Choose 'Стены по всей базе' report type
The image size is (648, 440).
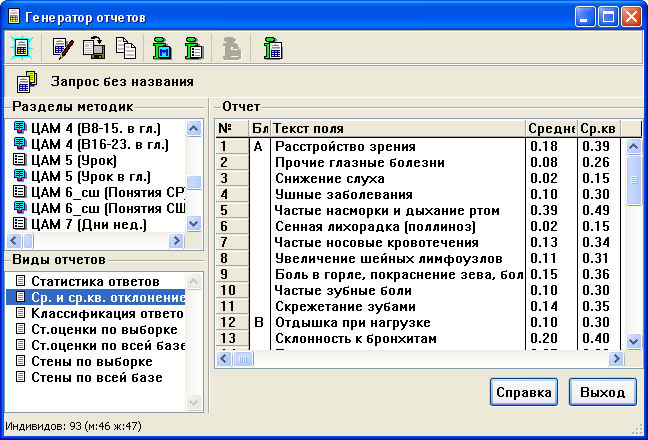pos(95,378)
